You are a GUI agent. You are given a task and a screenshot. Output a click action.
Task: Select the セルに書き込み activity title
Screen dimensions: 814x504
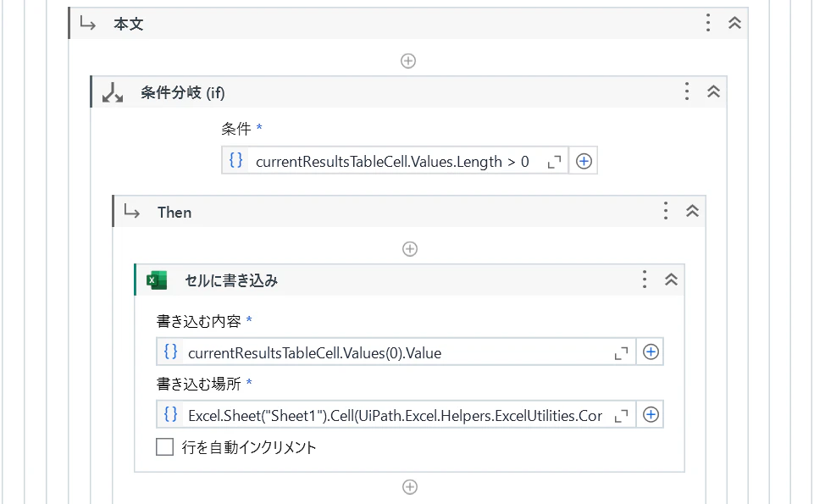231,281
